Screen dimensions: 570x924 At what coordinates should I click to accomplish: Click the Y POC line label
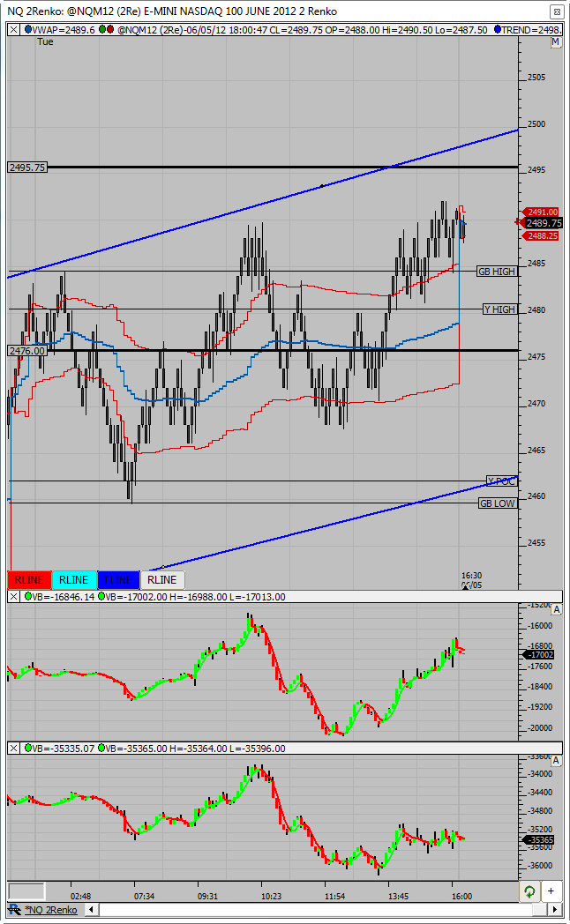(x=502, y=481)
